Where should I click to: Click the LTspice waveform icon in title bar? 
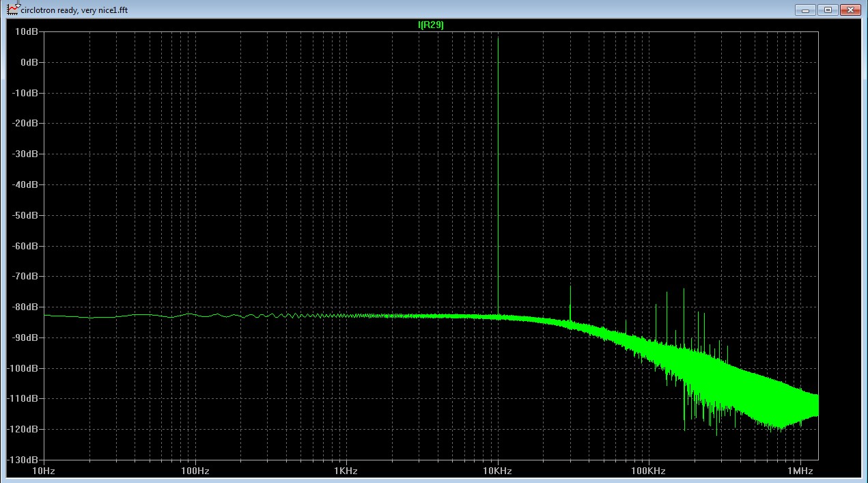(x=13, y=10)
